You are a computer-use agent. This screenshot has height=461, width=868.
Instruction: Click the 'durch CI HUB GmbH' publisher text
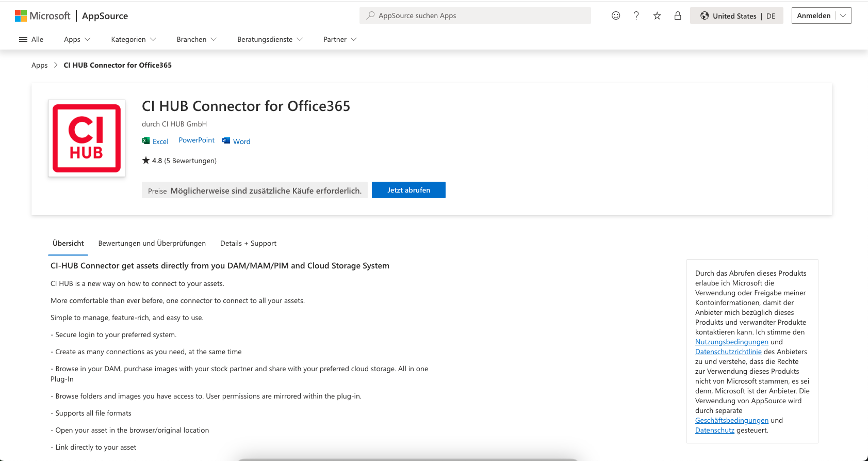(x=174, y=124)
